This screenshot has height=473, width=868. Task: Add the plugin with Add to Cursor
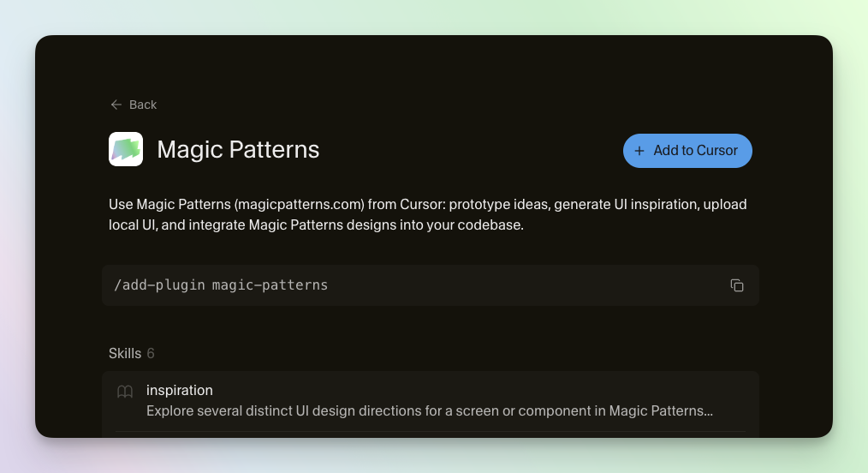[x=687, y=151]
